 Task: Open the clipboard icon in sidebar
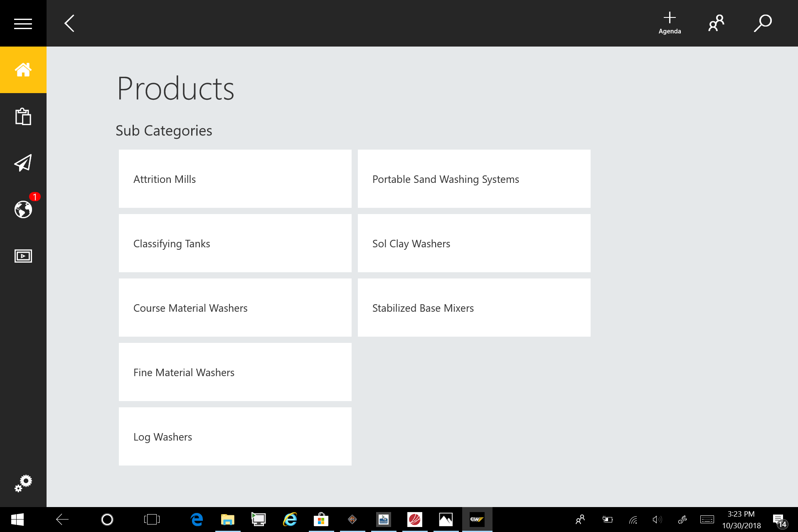[23, 116]
